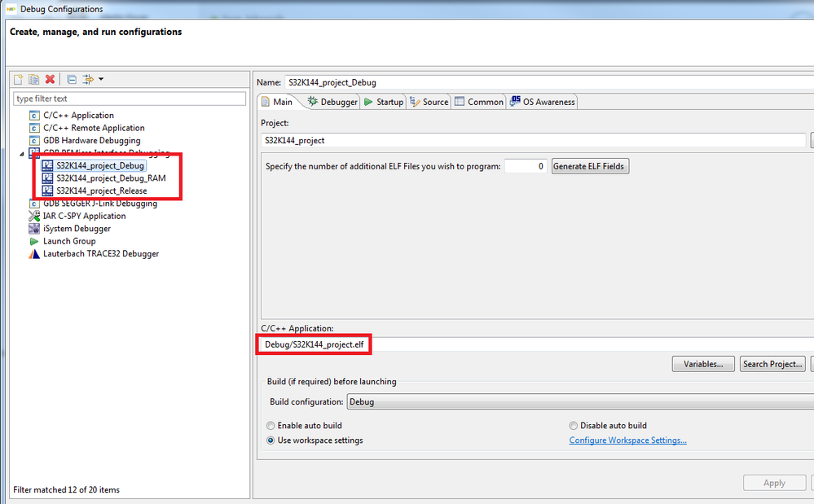Click the filter launch configurations icon
This screenshot has height=504, width=814.
tap(88, 79)
